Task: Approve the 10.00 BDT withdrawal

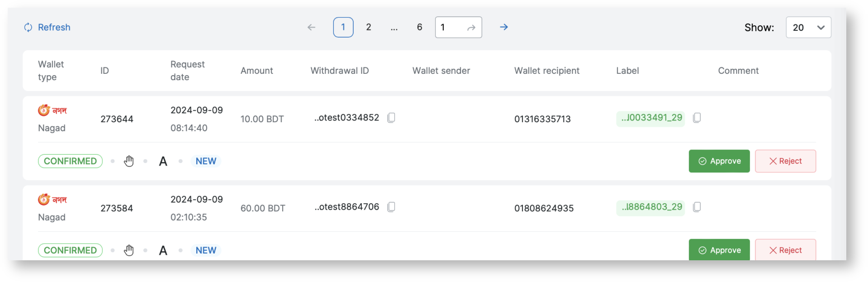Action: click(719, 161)
